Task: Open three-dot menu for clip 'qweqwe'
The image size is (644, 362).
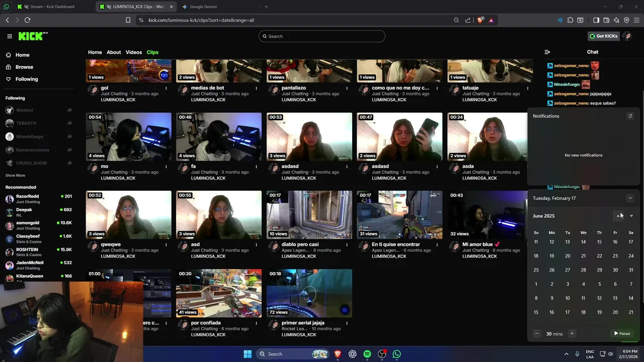Action: tap(166, 245)
